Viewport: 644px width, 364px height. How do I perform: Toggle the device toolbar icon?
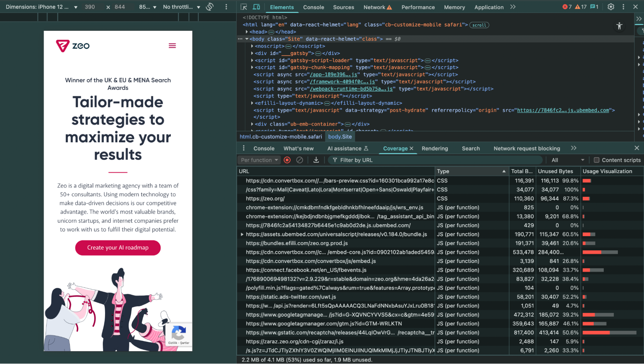(x=256, y=7)
